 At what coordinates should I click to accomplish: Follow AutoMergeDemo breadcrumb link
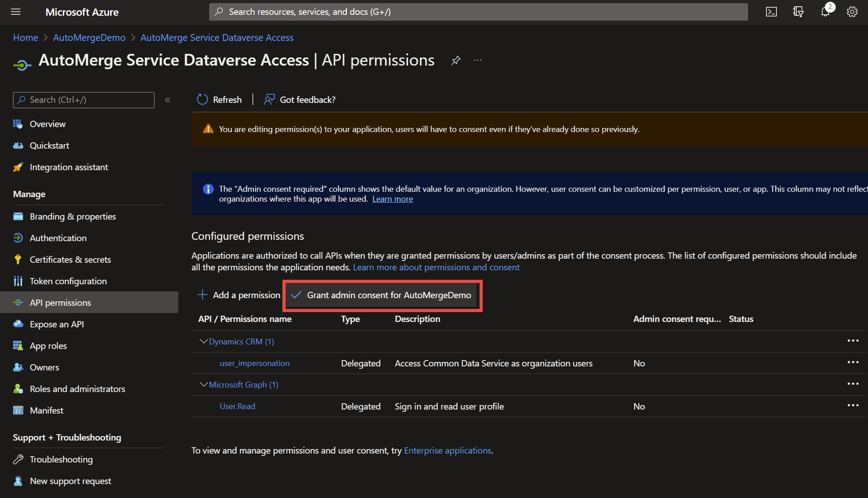(89, 38)
